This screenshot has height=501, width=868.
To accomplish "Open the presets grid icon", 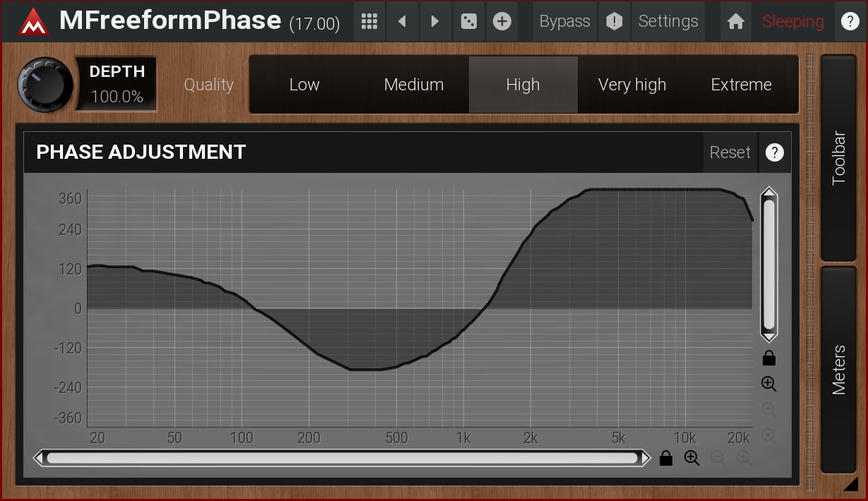I will pos(369,22).
